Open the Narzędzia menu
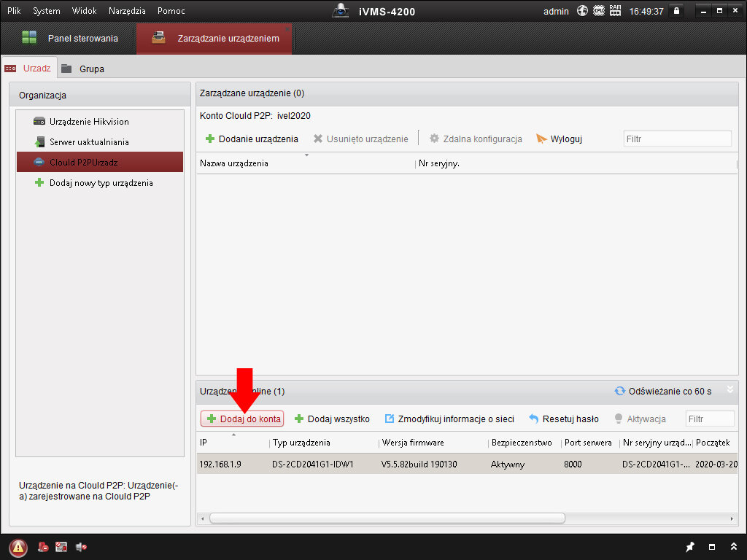This screenshot has width=747, height=560. 127,11
